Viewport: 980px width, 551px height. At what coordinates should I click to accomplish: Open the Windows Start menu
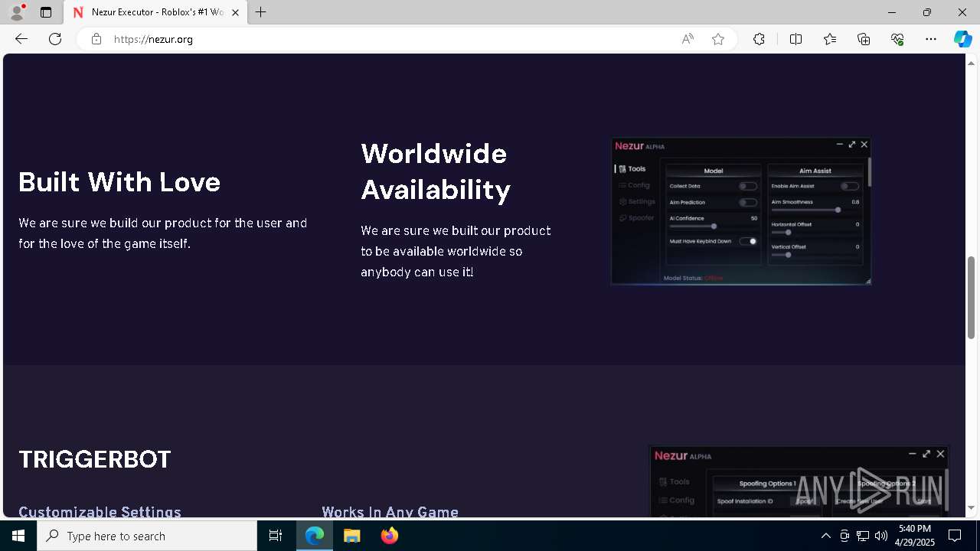tap(18, 536)
